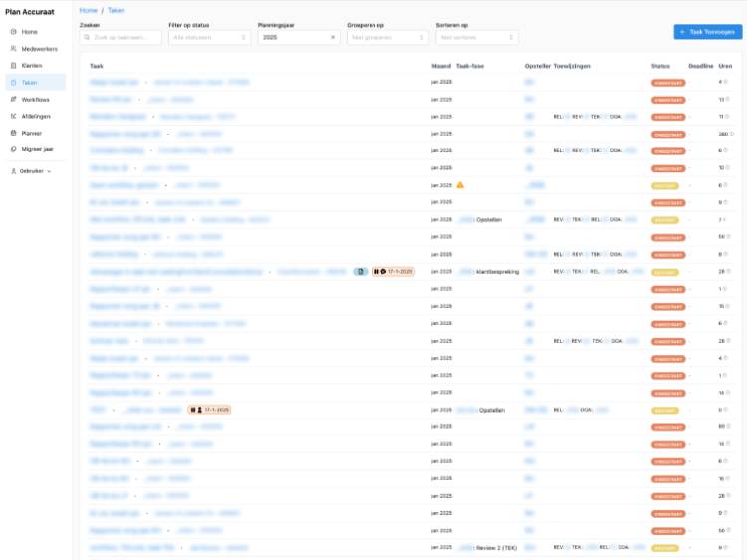The height and width of the screenshot is (560, 747).
Task: Click Home in the breadcrumb
Action: 89,10
